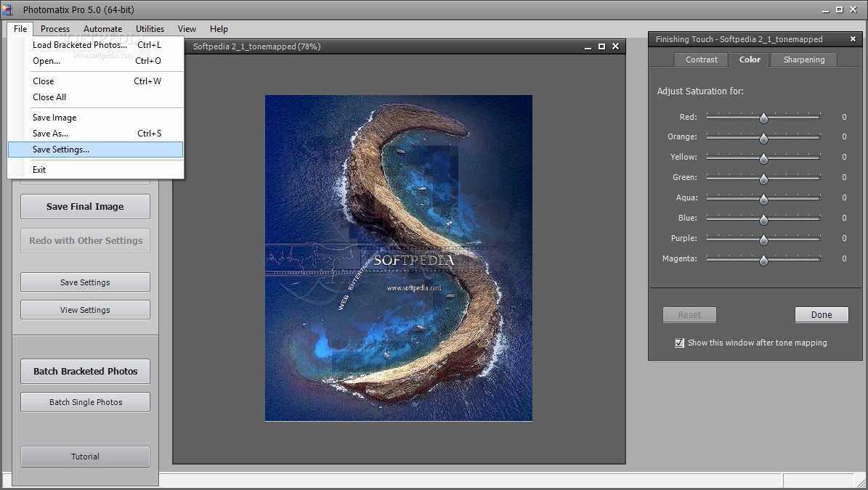
Task: Click the Save Final Image button
Action: (x=85, y=206)
